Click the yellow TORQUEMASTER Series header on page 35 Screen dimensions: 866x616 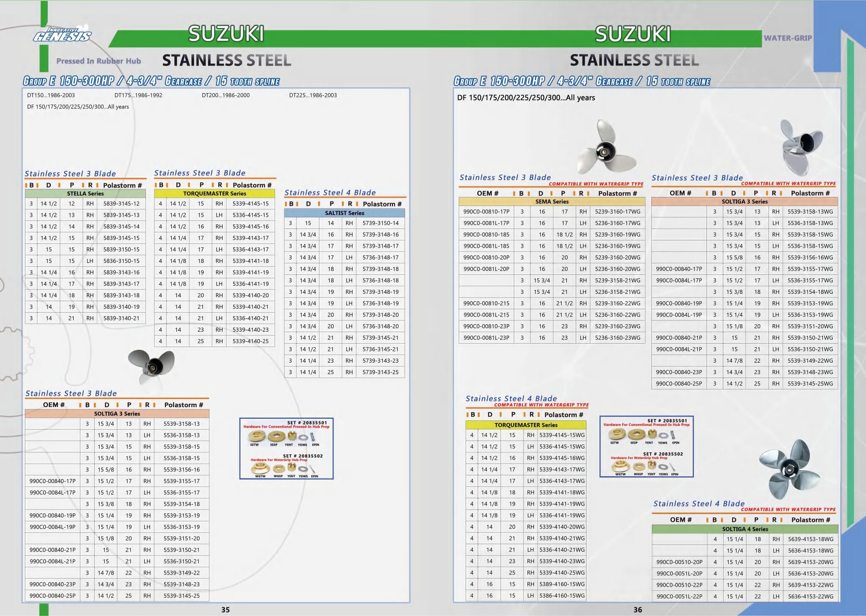(214, 194)
